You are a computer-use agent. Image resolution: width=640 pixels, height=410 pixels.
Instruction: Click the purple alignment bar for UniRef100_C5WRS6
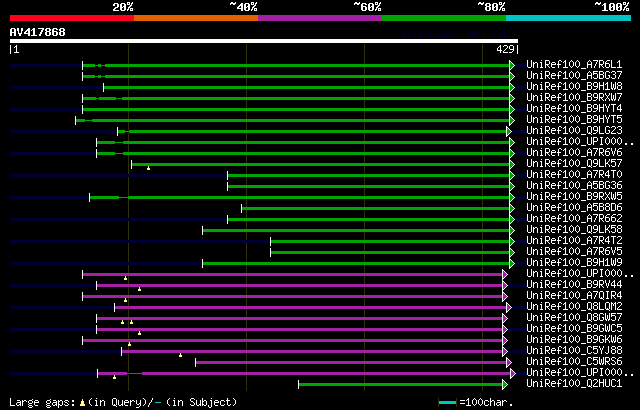351,362
